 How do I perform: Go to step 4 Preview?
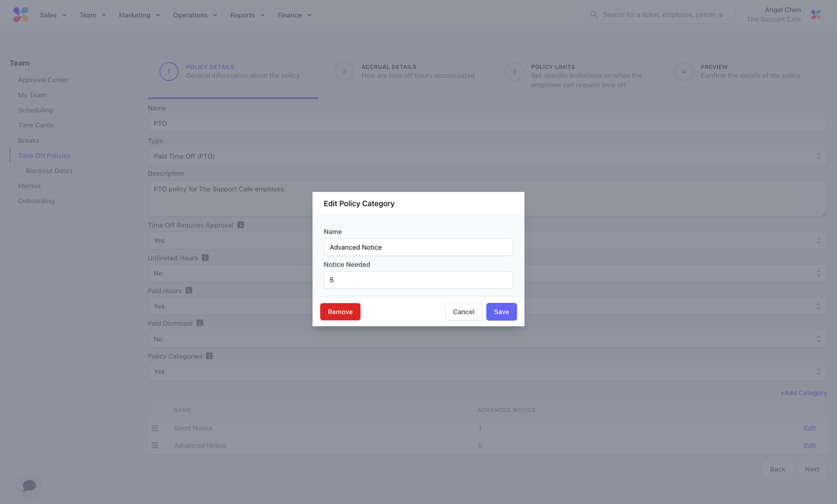click(743, 75)
